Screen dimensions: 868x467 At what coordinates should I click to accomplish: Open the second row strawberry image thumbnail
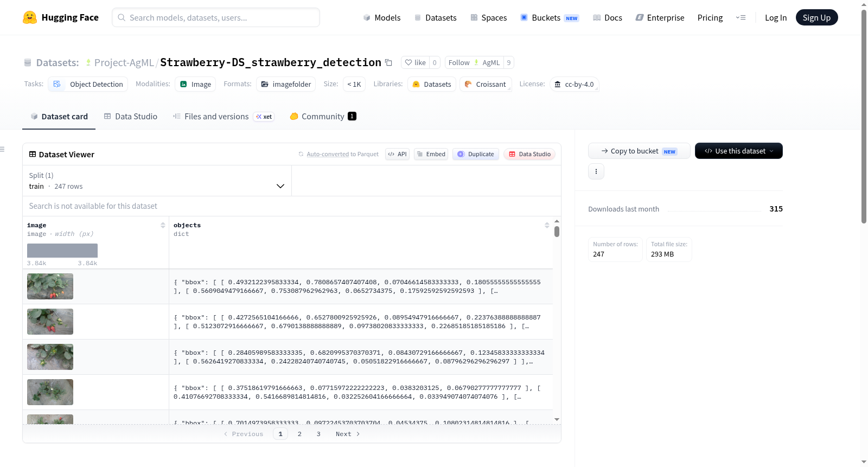tap(50, 322)
